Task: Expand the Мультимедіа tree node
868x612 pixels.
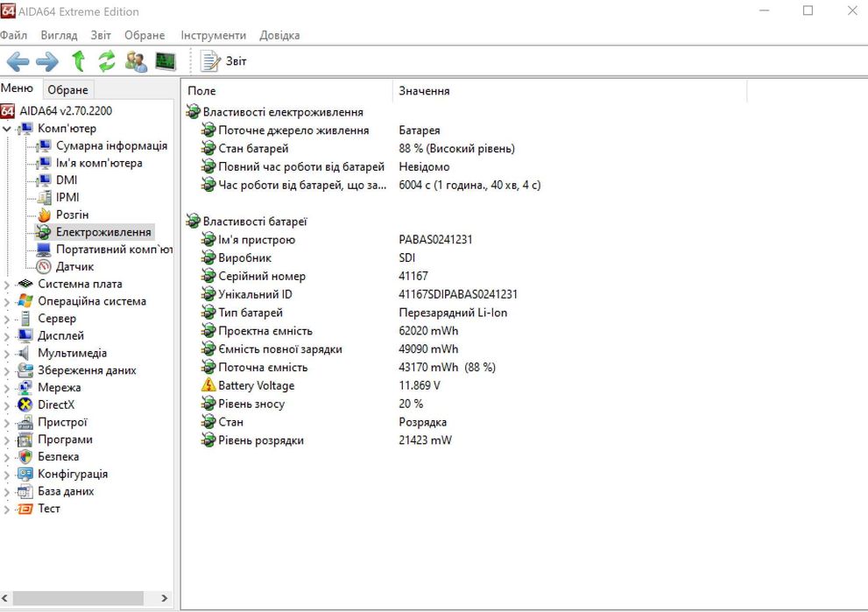Action: click(7, 354)
